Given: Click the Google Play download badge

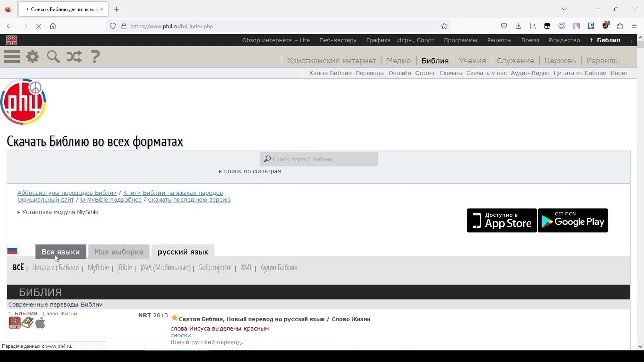Looking at the screenshot, I should coord(573,220).
